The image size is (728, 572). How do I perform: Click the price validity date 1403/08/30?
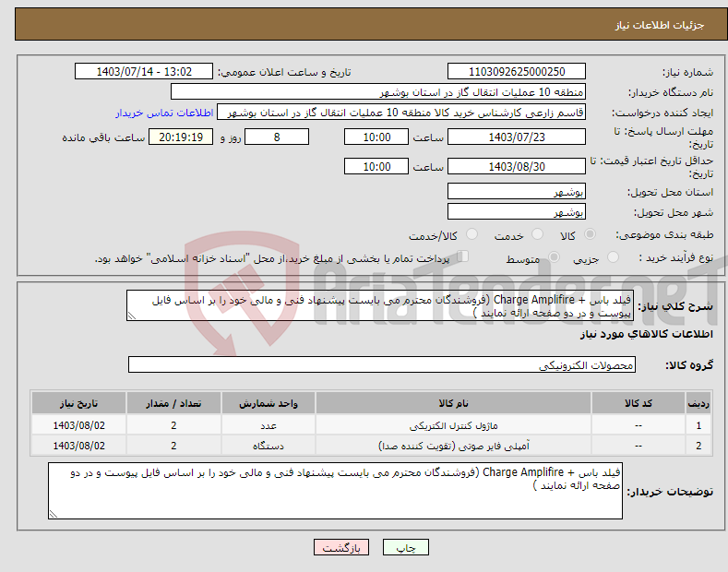pyautogui.click(x=517, y=166)
